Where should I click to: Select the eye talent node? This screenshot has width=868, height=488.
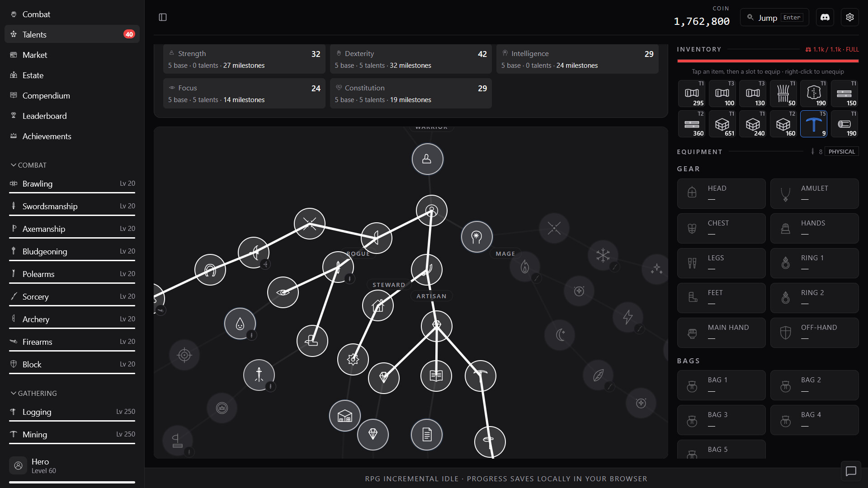(x=283, y=292)
